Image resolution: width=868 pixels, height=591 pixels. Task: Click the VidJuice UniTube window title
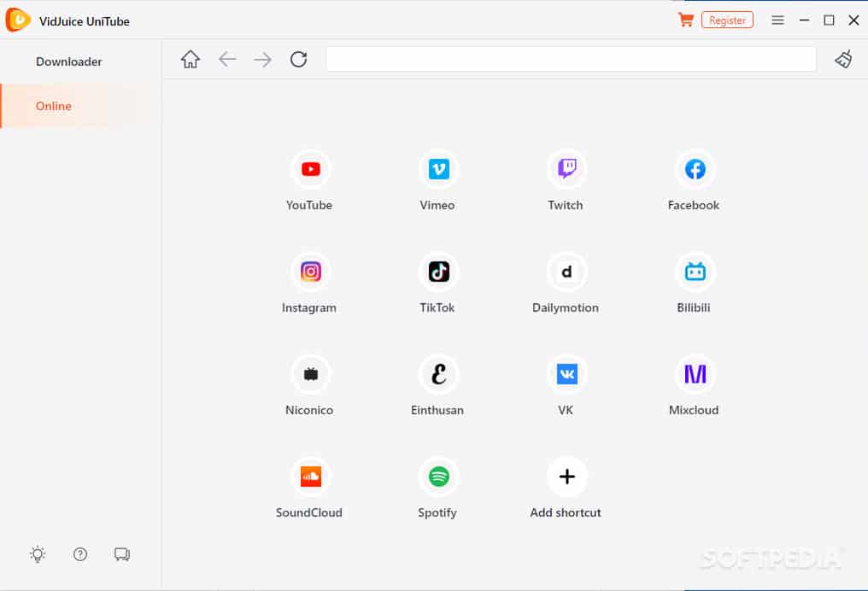[x=84, y=21]
